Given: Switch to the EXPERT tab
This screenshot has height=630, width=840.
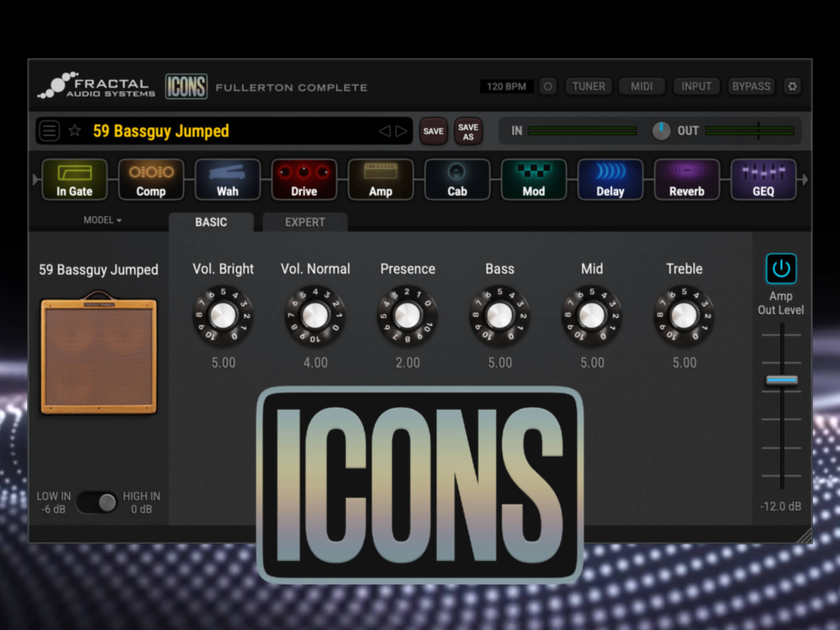Looking at the screenshot, I should pos(304,222).
